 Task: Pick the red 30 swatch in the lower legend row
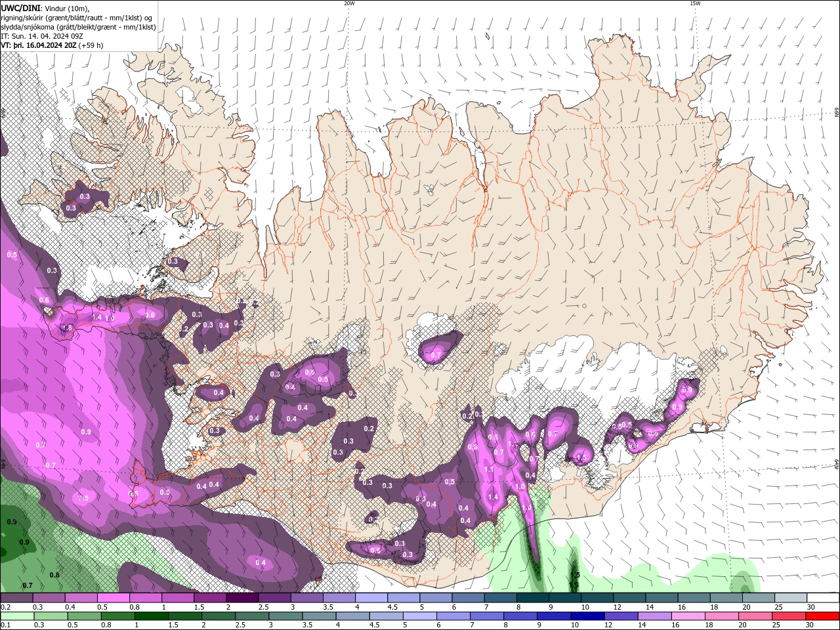click(823, 616)
